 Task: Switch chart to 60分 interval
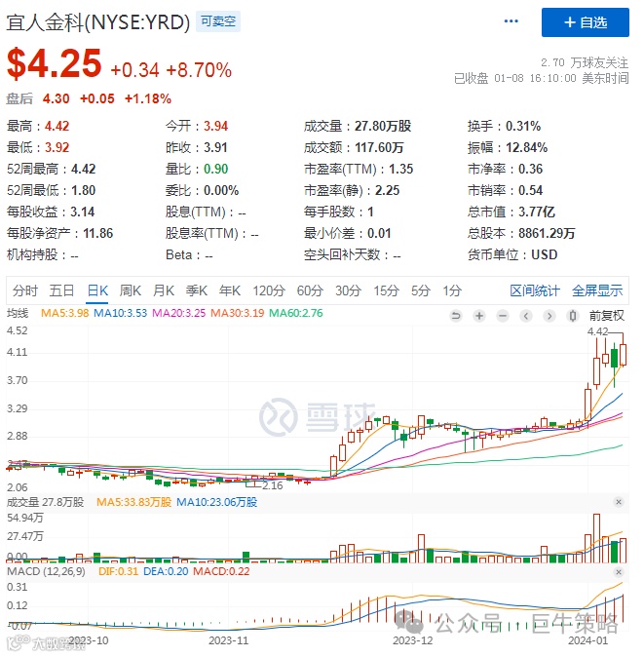click(310, 290)
